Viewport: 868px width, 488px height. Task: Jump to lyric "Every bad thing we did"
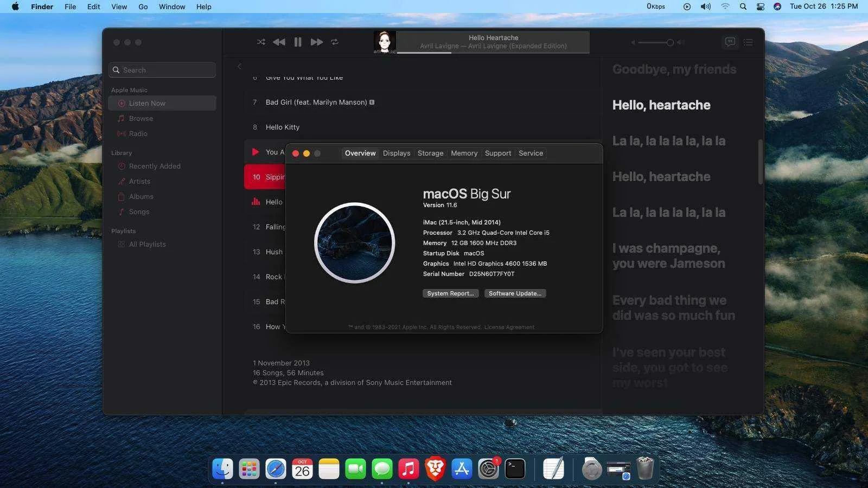(x=674, y=308)
